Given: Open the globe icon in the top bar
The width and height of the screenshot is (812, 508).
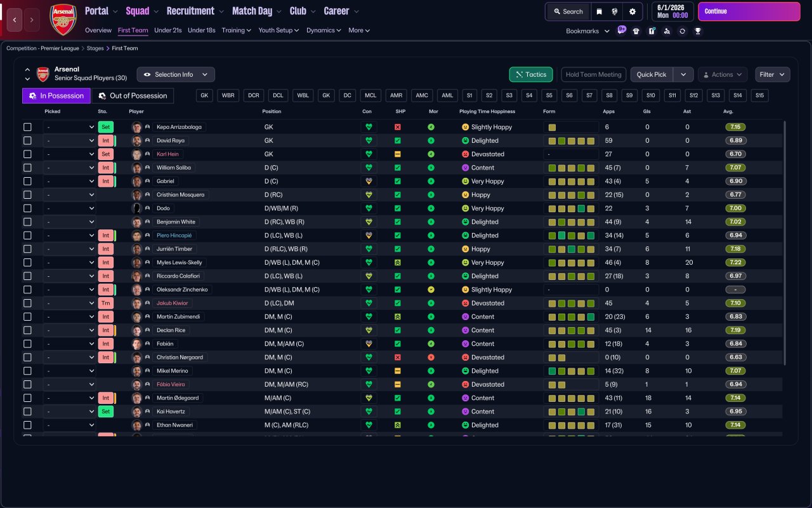Looking at the screenshot, I should [x=615, y=11].
